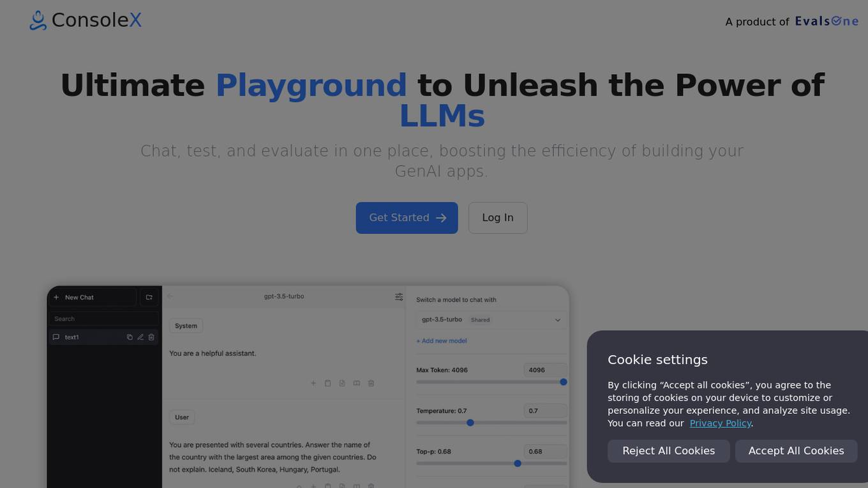
Task: Click the new folder icon beside New Chat
Action: (149, 297)
